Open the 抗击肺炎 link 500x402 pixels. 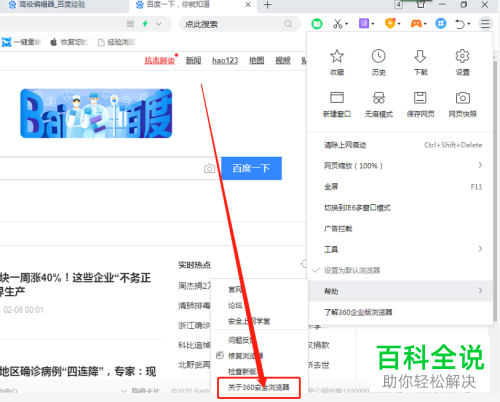160,61
